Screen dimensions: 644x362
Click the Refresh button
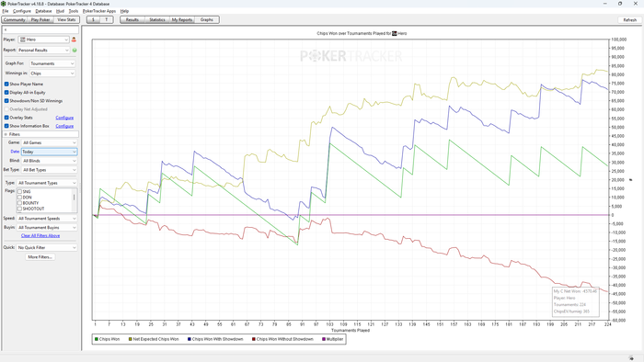coord(629,19)
